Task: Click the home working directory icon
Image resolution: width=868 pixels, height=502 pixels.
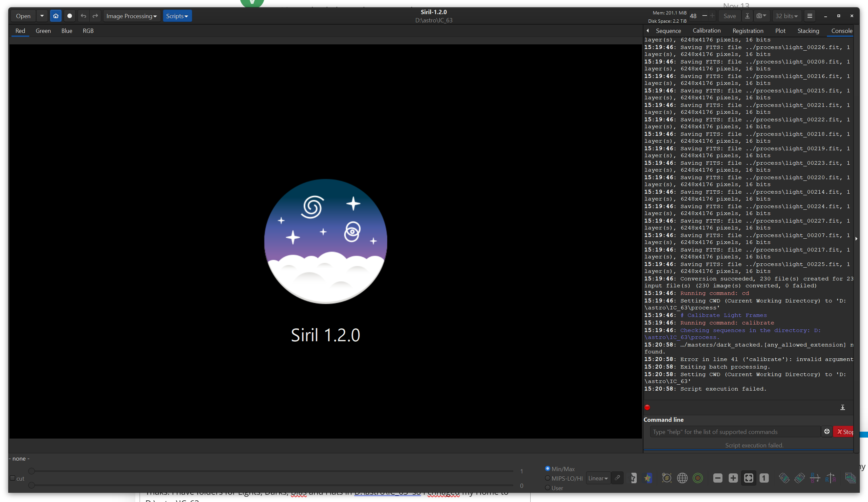Action: point(56,16)
